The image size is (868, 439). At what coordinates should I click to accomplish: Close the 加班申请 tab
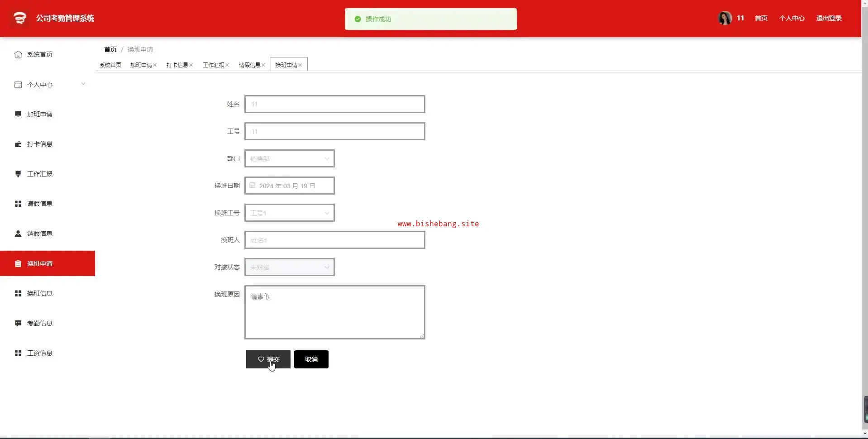[x=155, y=65]
